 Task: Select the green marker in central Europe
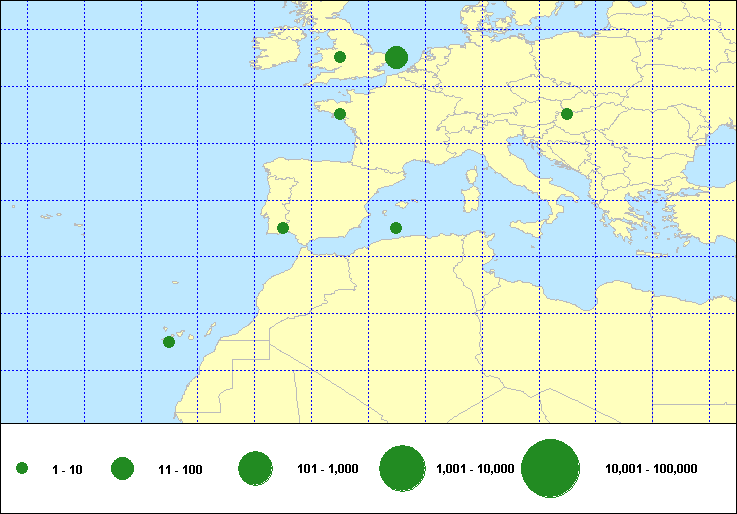pos(567,114)
